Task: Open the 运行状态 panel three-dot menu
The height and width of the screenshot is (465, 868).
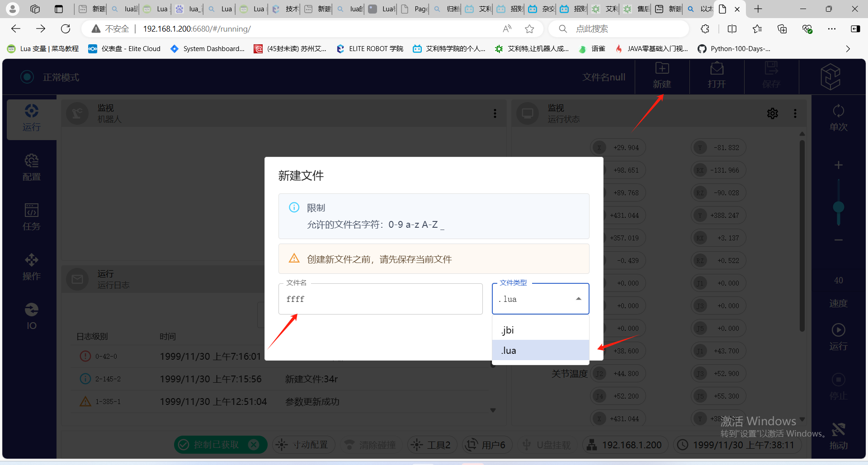Action: [x=795, y=113]
